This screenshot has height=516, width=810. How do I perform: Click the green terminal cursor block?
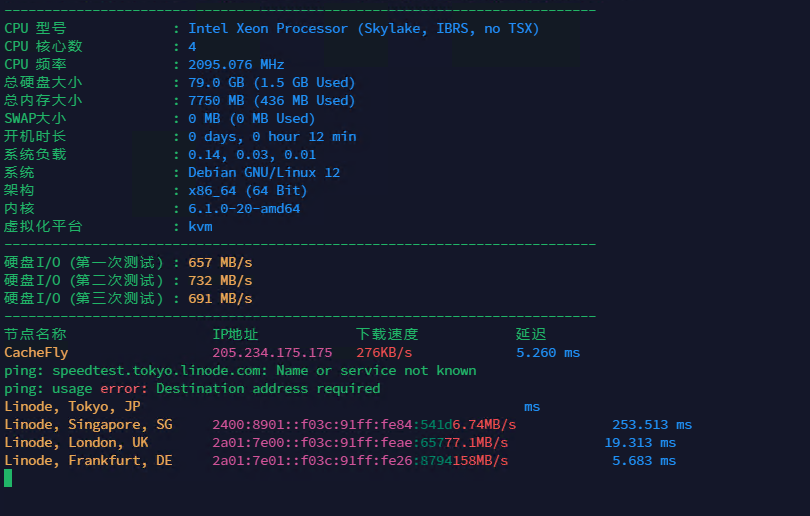coord(8,478)
